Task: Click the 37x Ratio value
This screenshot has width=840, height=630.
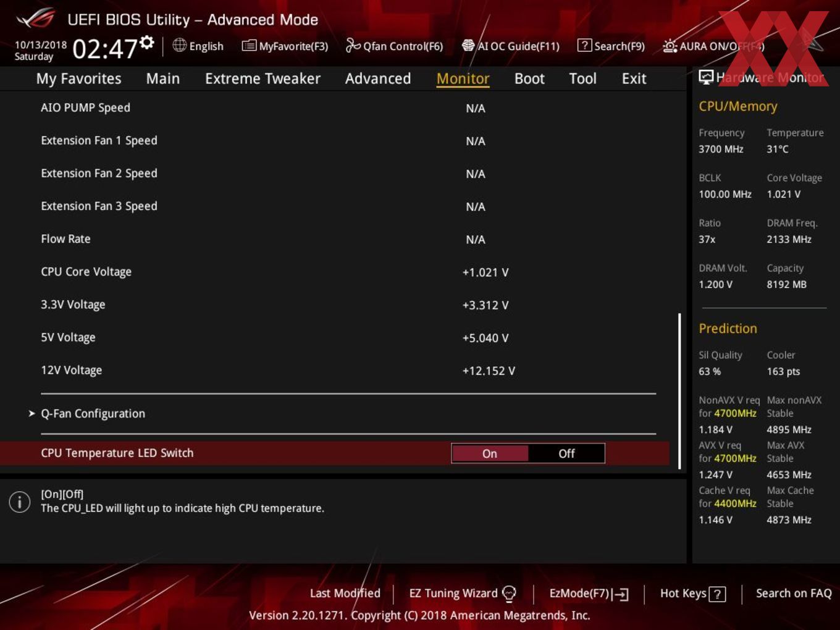Action: 707,239
